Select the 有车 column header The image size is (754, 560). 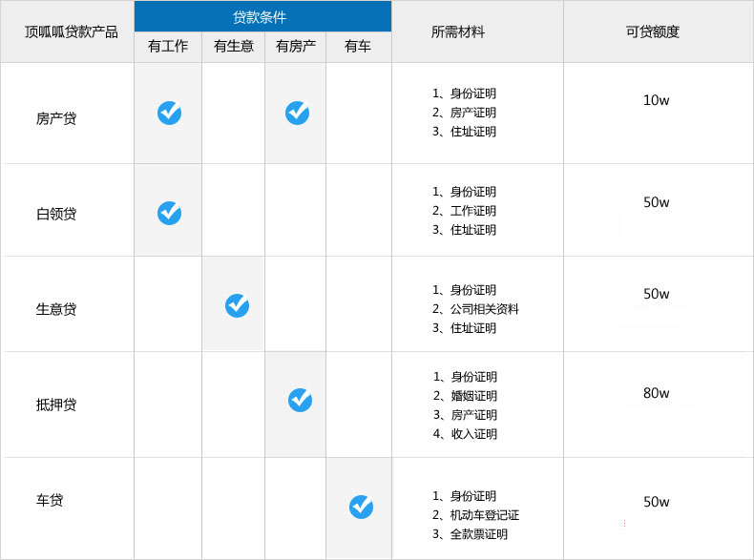coord(358,46)
